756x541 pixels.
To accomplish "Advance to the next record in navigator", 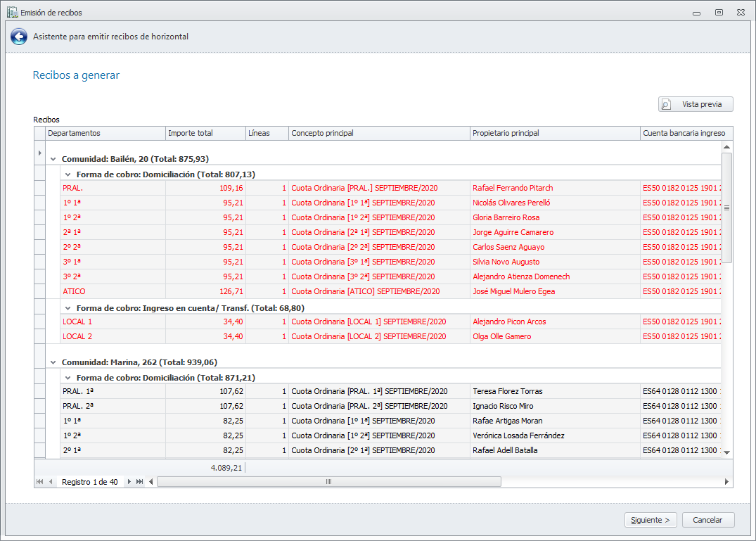I will coord(129,482).
